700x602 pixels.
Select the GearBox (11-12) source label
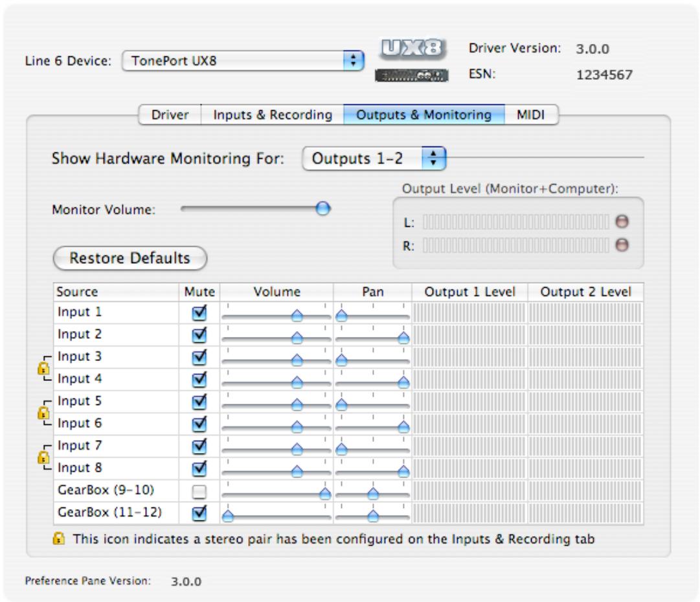[x=110, y=512]
